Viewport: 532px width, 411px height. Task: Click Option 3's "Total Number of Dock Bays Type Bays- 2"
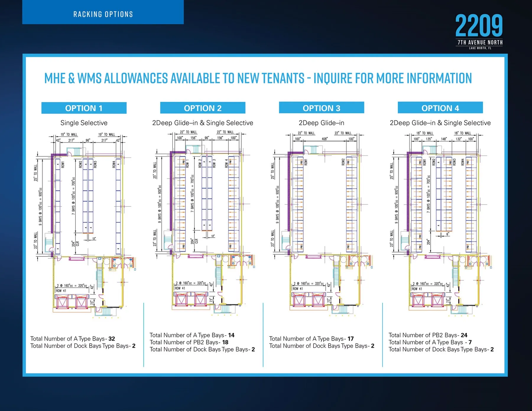click(x=322, y=346)
